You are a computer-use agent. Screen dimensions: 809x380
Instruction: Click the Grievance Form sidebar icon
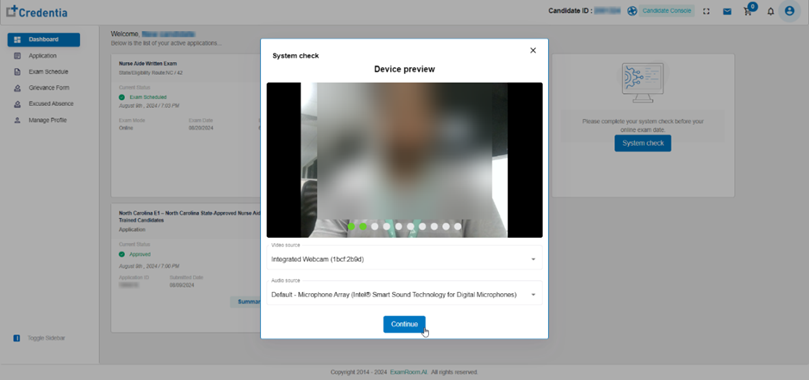pos(17,88)
